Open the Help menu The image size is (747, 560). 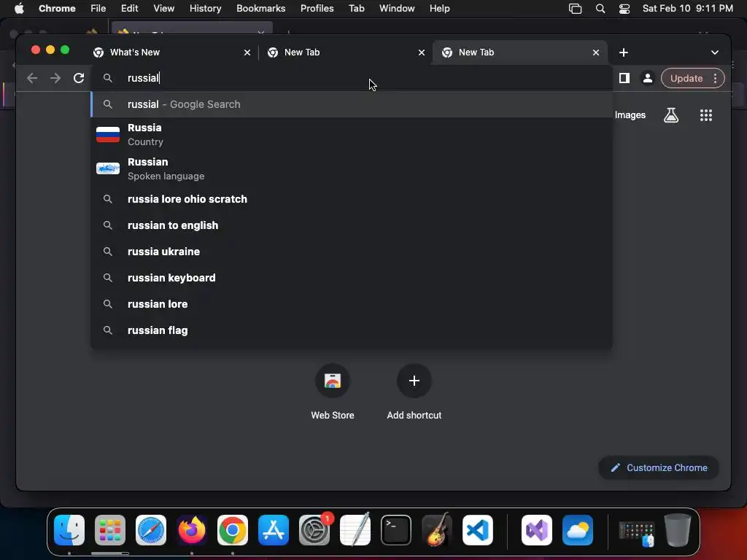439,9
